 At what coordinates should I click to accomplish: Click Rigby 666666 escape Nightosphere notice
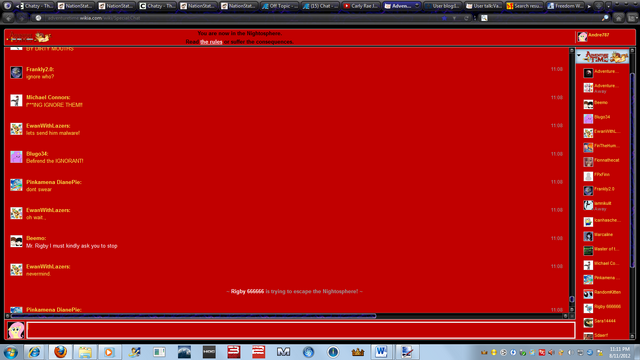pyautogui.click(x=294, y=291)
